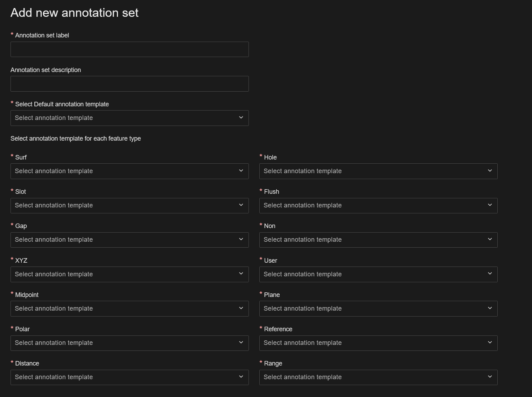Focus the Annotation set description field
Screen dimensions: 532x397
129,84
